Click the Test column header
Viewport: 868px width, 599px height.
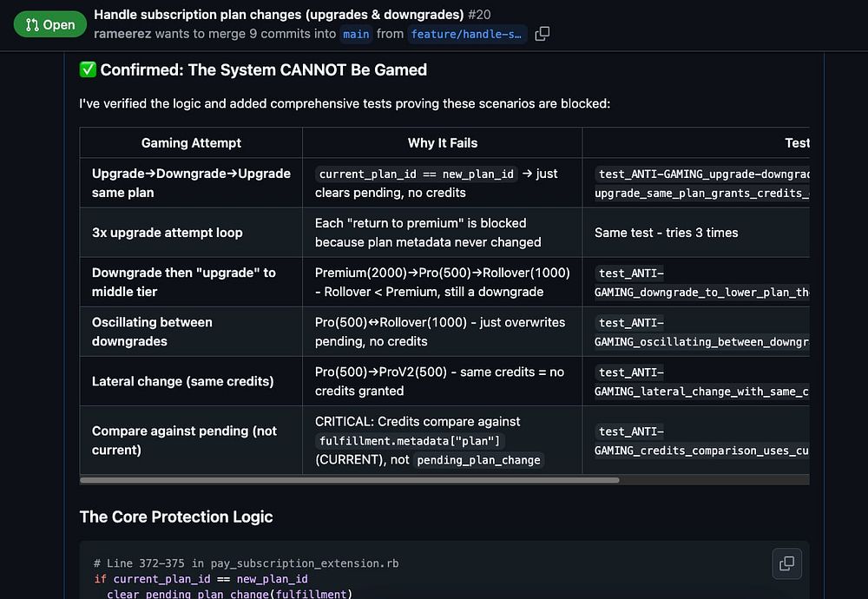click(796, 142)
